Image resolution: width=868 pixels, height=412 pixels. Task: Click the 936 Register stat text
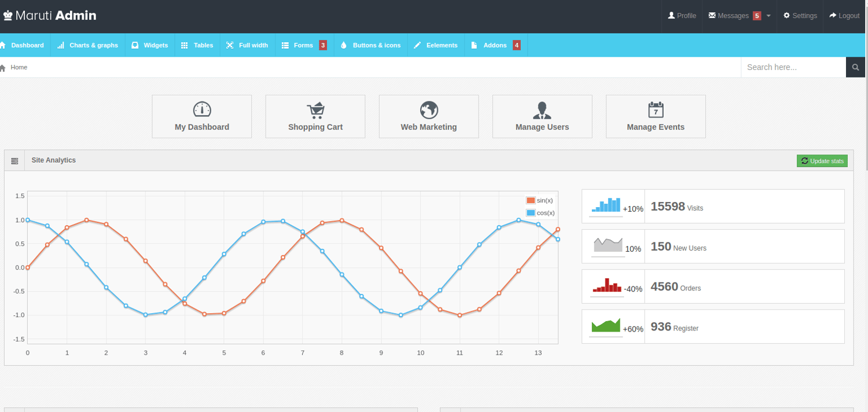pos(675,327)
